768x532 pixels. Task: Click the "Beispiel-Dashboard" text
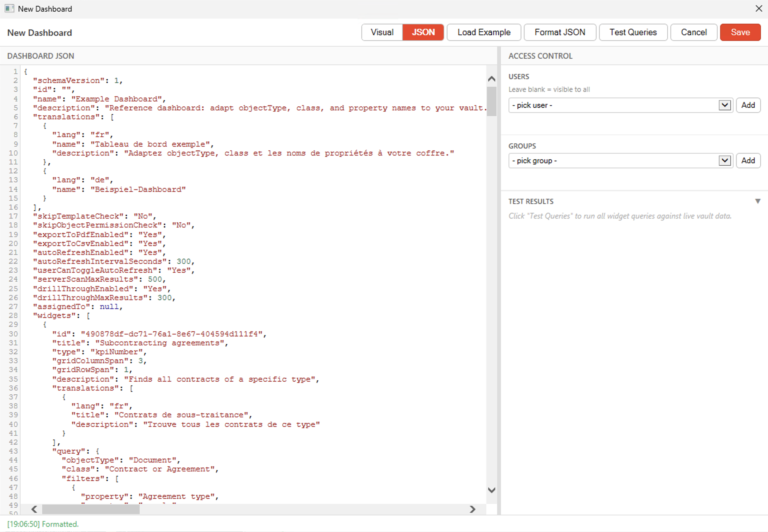138,189
